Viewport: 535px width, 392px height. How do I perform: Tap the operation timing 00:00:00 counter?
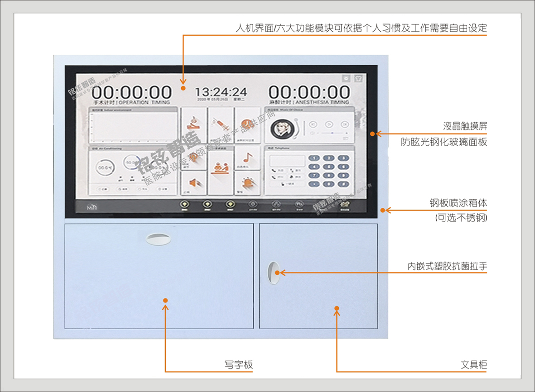[x=132, y=92]
